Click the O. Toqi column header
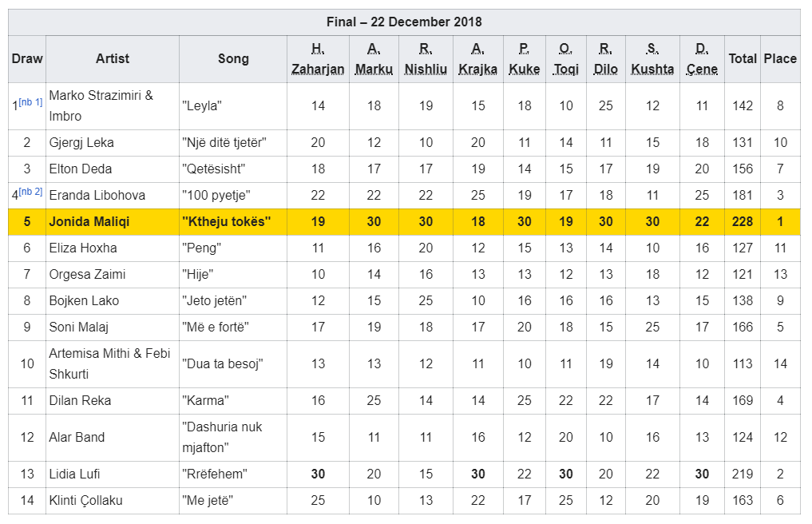The image size is (812, 524). click(x=566, y=59)
